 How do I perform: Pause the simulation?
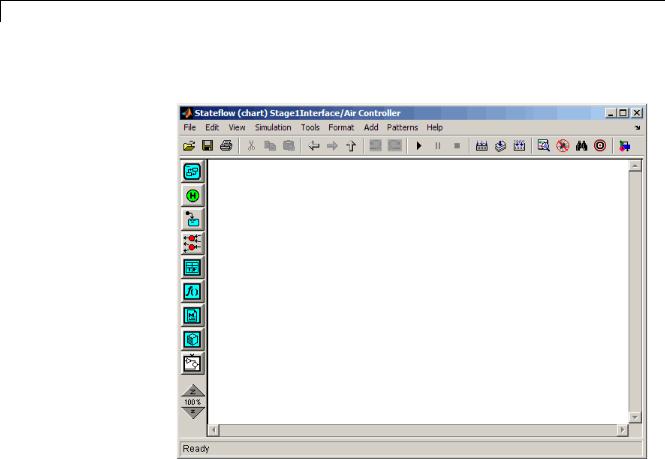pos(438,146)
